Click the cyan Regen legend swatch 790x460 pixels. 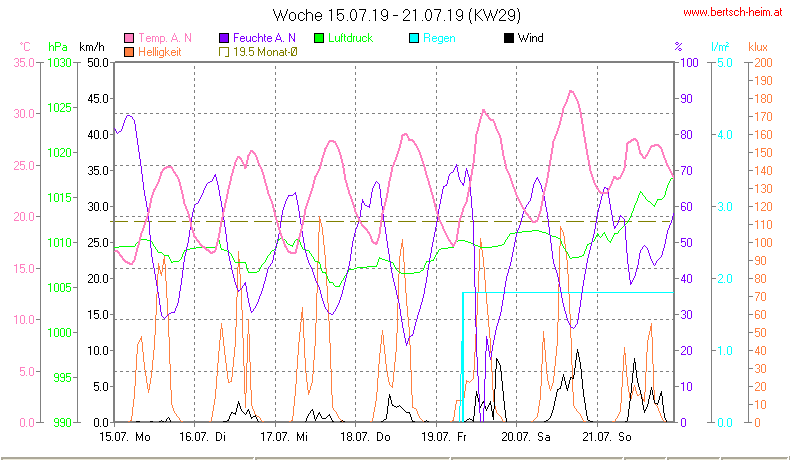414,38
